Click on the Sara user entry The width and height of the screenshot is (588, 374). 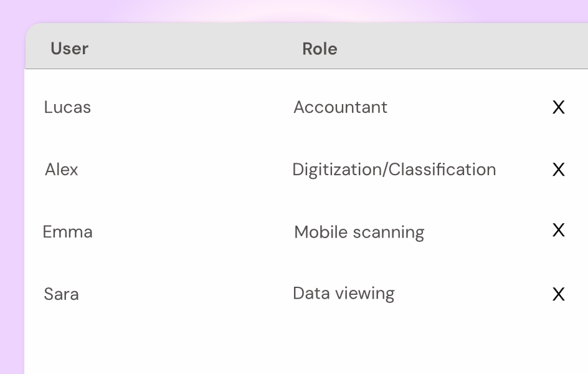click(x=61, y=294)
